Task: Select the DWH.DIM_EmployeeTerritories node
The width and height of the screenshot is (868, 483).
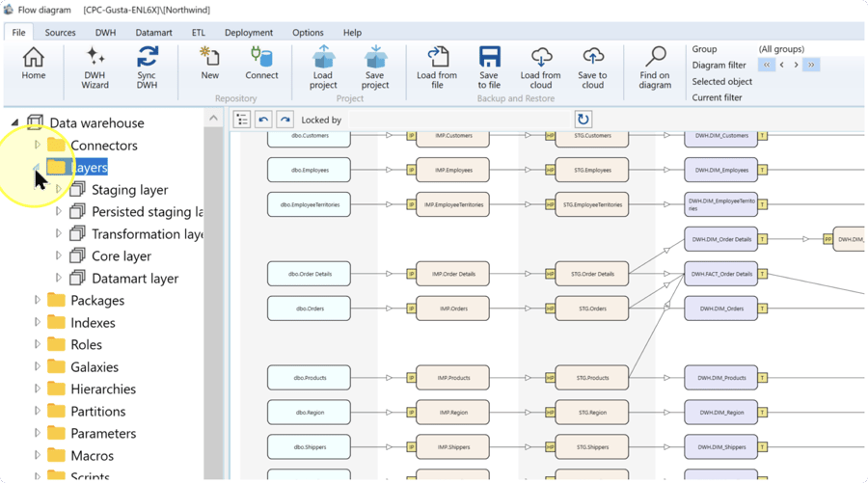Action: tap(720, 204)
